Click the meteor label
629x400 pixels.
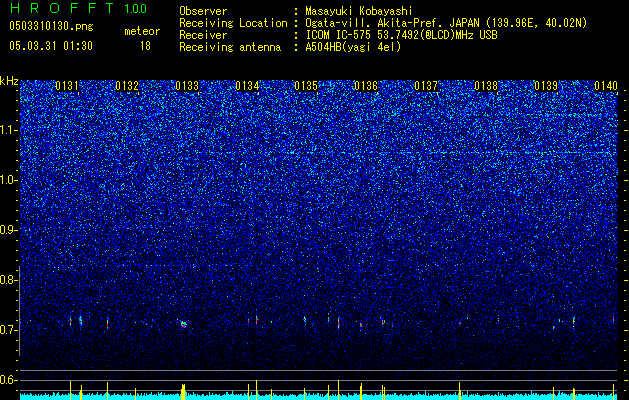(x=142, y=31)
